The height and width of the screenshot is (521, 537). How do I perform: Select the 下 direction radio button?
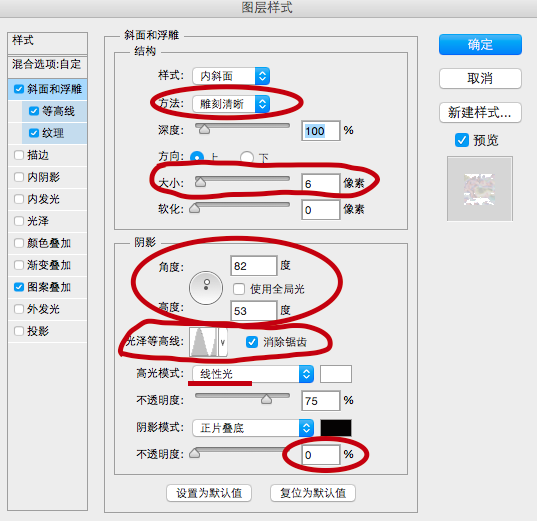247,158
